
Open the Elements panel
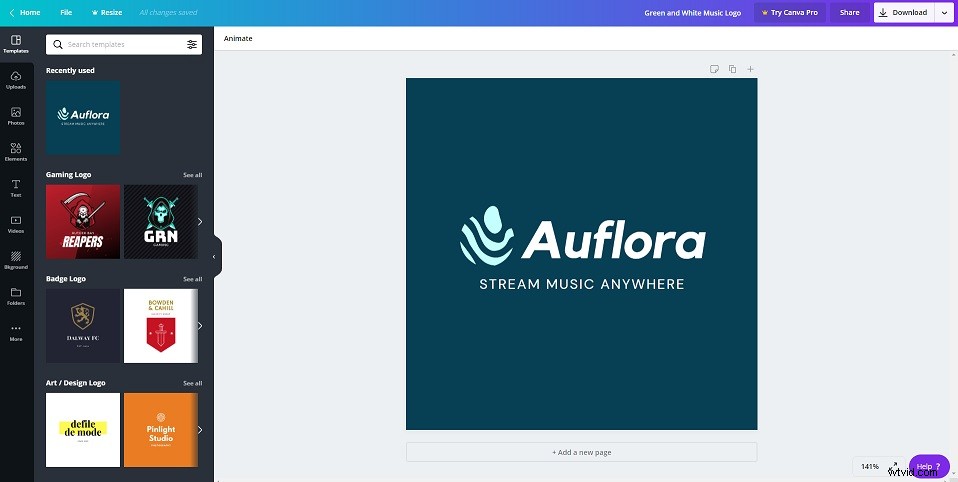click(16, 152)
